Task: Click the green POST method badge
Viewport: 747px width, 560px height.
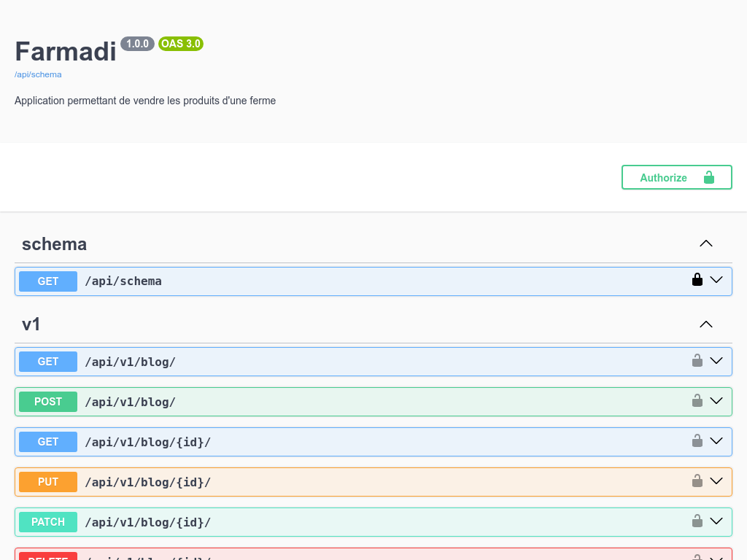Action: pyautogui.click(x=48, y=402)
